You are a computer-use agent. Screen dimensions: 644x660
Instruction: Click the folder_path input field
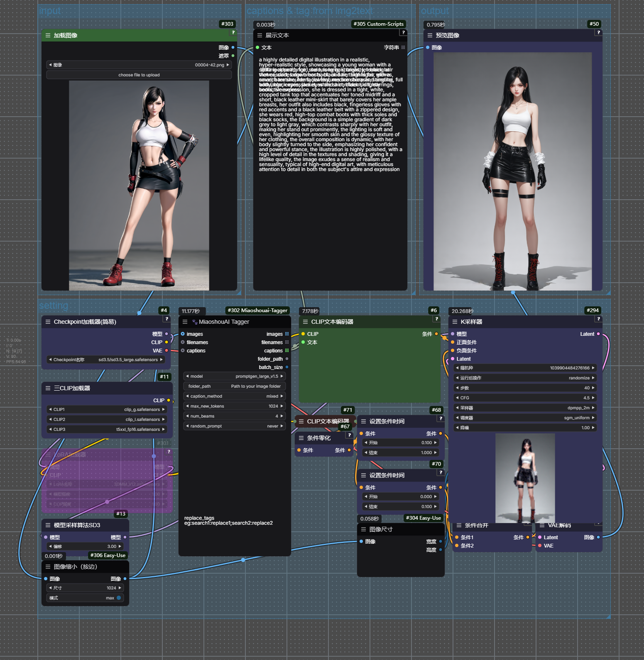point(235,386)
